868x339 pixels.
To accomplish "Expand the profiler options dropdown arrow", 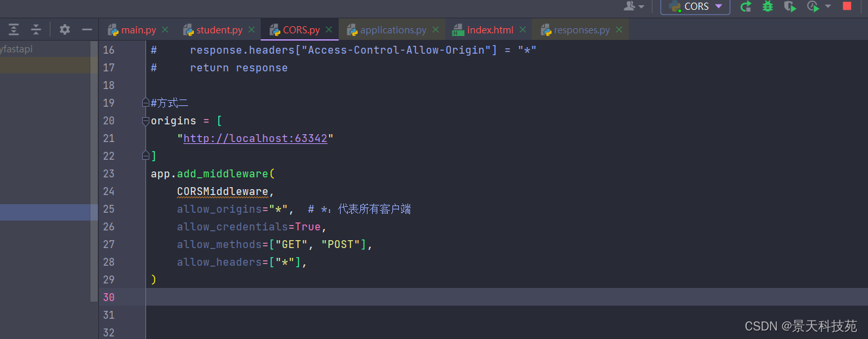I will tap(828, 7).
